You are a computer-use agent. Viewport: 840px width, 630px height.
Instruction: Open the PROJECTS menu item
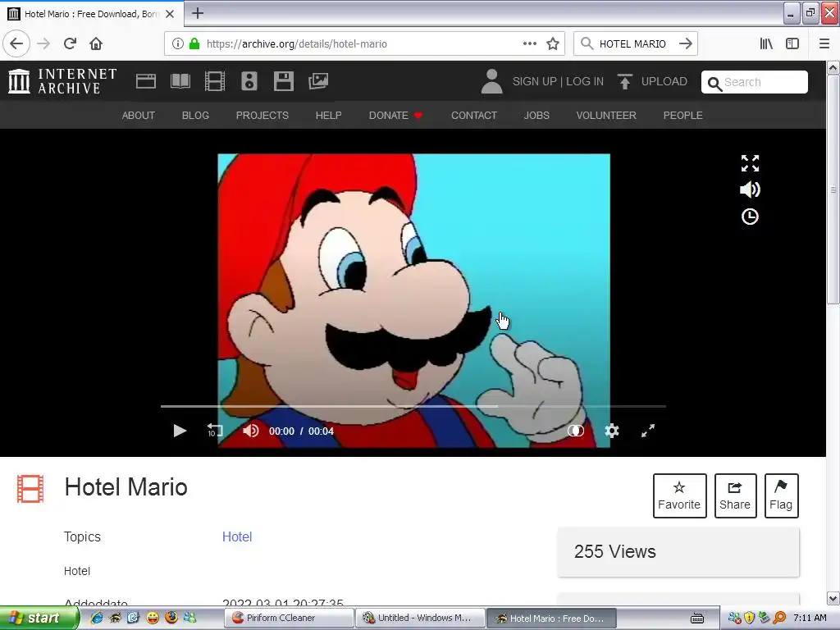pyautogui.click(x=262, y=115)
